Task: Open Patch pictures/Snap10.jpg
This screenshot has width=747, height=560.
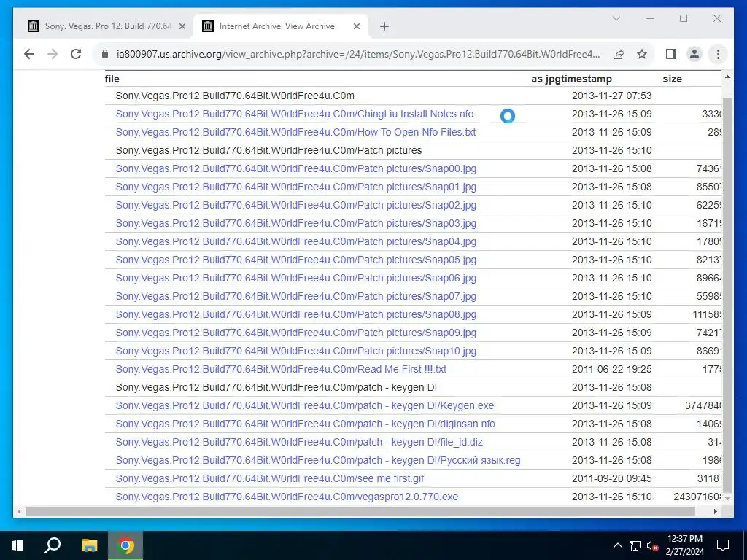Action: (296, 351)
